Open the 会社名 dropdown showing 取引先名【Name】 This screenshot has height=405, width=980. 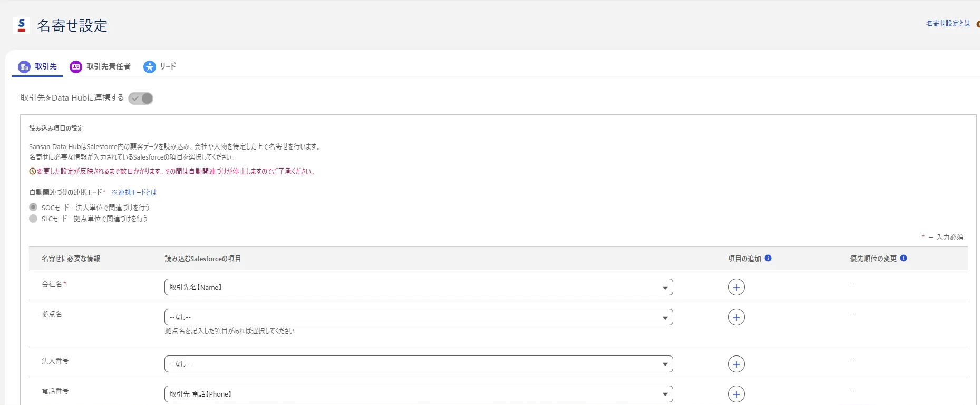419,287
